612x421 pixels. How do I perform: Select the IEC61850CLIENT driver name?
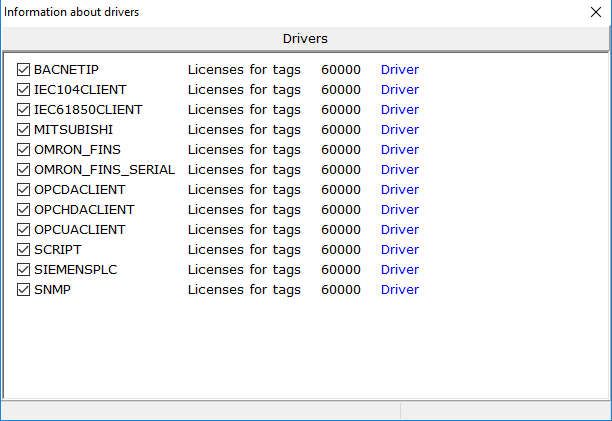[88, 110]
